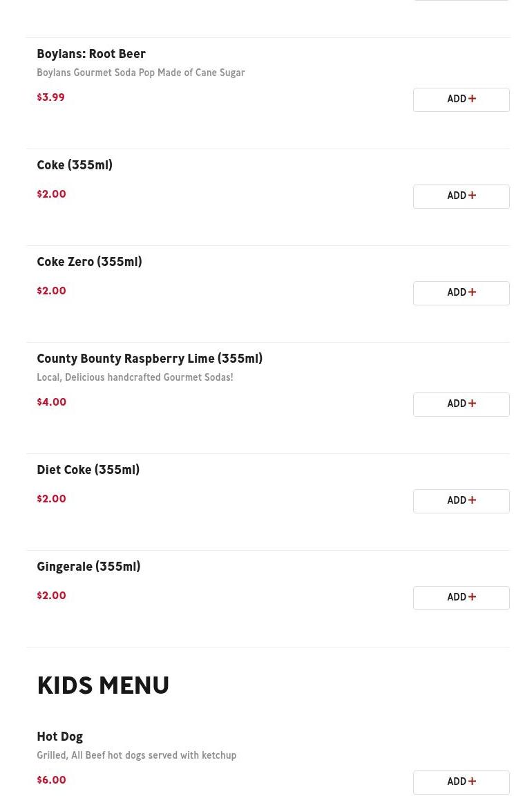Click the Boylans Gourmet Soda Pop description
Image resolution: width=532 pixels, height=805 pixels.
coord(141,73)
